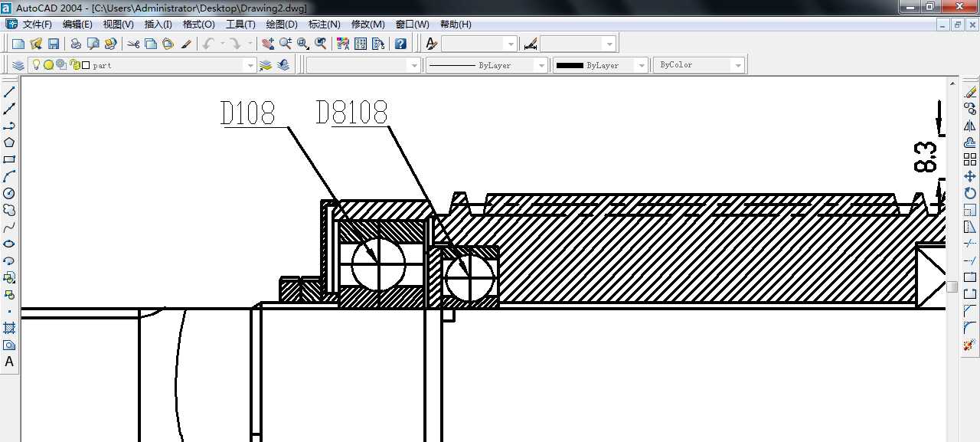Expand the layer list dropdown showing part
980x442 pixels.
[250, 66]
